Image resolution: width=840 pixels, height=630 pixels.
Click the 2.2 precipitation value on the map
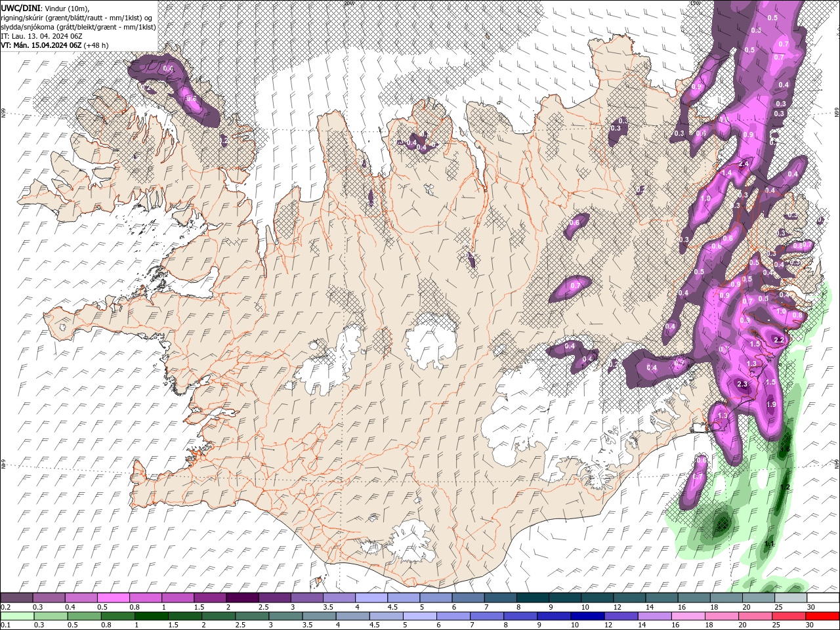pos(780,340)
